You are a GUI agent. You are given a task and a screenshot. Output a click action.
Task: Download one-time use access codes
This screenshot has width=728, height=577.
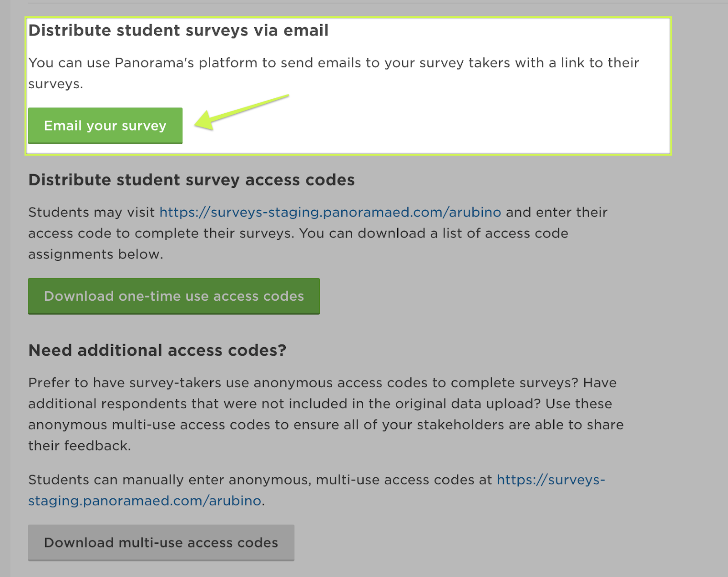click(x=174, y=296)
